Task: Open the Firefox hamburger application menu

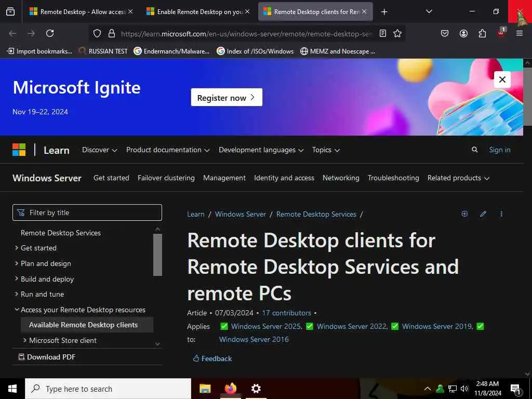Action: (x=520, y=33)
